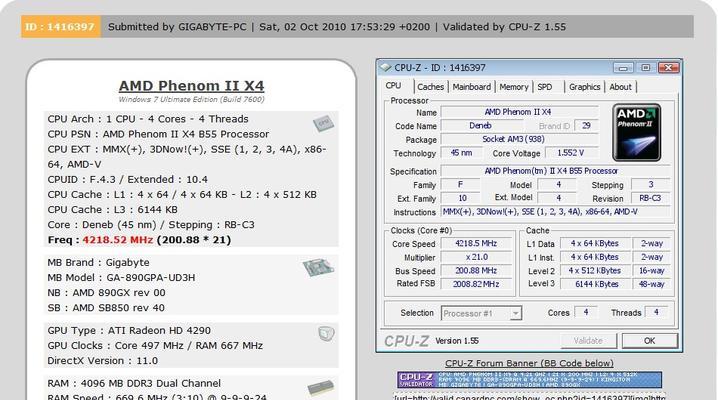Click the CPU chip icon beside CPU Arch
The height and width of the screenshot is (400, 718).
[323, 124]
